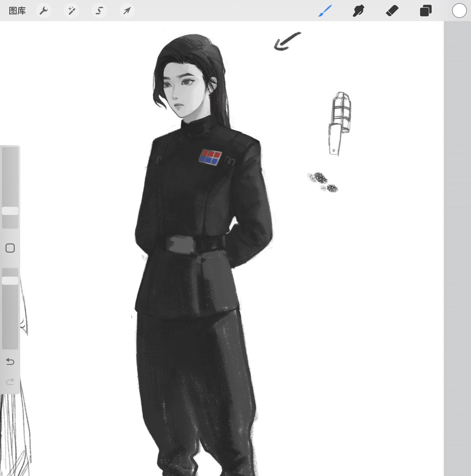Tap the square modify button on sidebar

pyautogui.click(x=10, y=248)
